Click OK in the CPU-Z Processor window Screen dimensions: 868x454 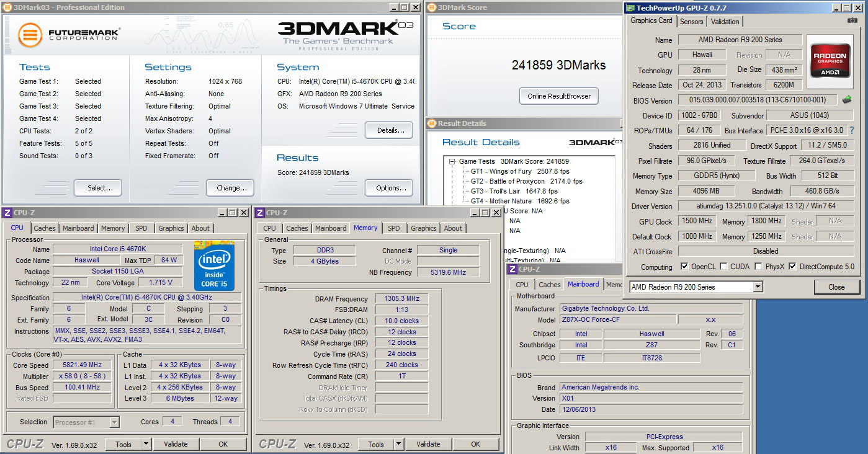point(223,444)
